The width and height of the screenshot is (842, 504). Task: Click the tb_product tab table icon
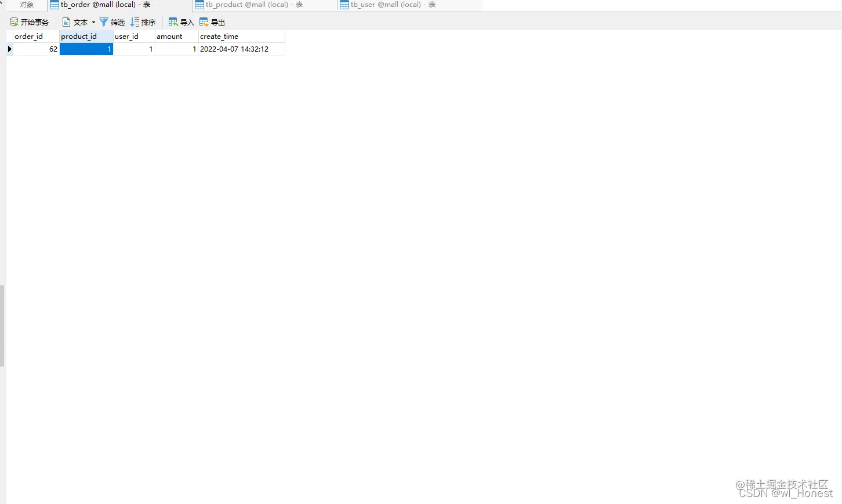click(x=199, y=5)
